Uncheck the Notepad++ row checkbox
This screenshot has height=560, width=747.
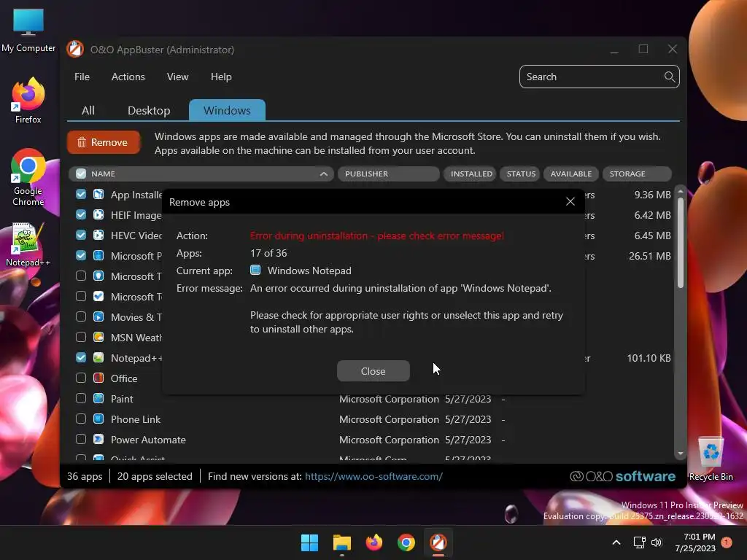pos(81,357)
